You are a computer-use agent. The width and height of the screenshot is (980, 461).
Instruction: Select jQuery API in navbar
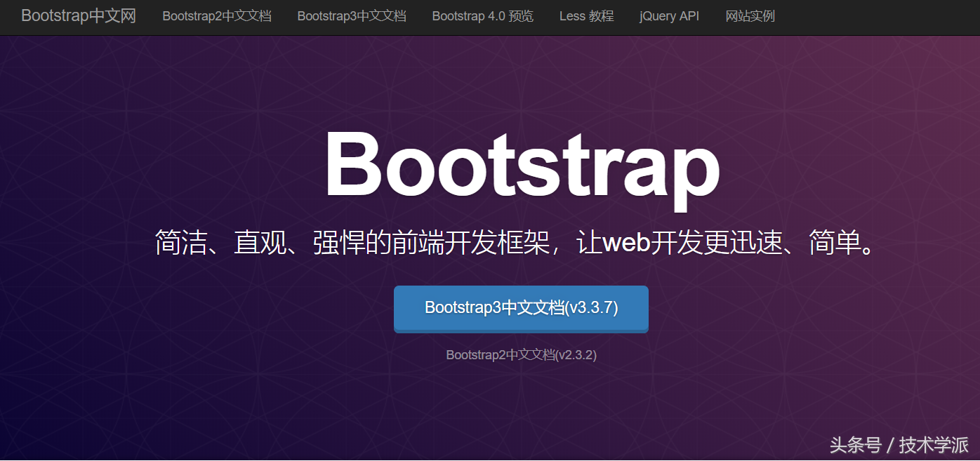[x=670, y=16]
